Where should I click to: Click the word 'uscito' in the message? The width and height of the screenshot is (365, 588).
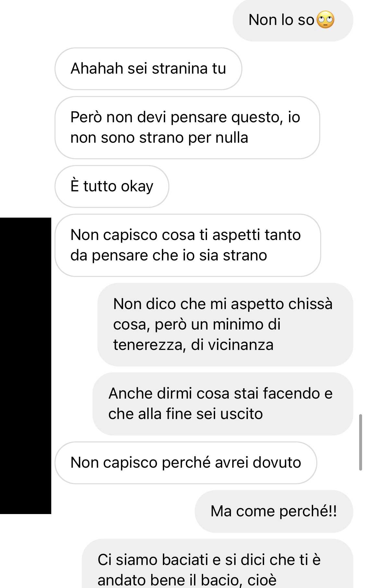(241, 414)
